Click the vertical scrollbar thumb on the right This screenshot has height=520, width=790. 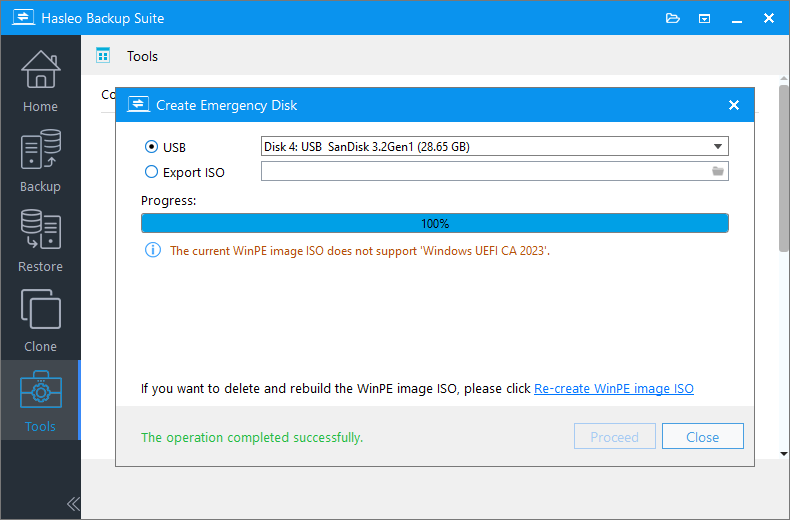783,168
